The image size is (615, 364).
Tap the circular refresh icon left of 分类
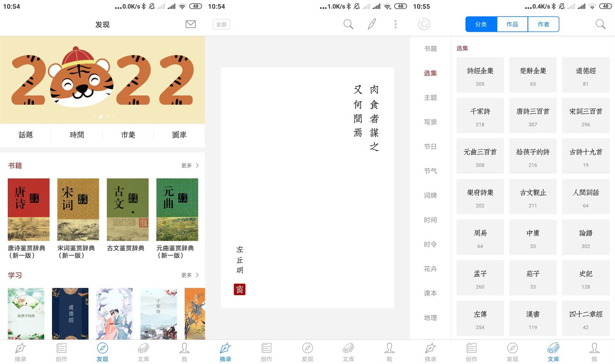tap(424, 25)
